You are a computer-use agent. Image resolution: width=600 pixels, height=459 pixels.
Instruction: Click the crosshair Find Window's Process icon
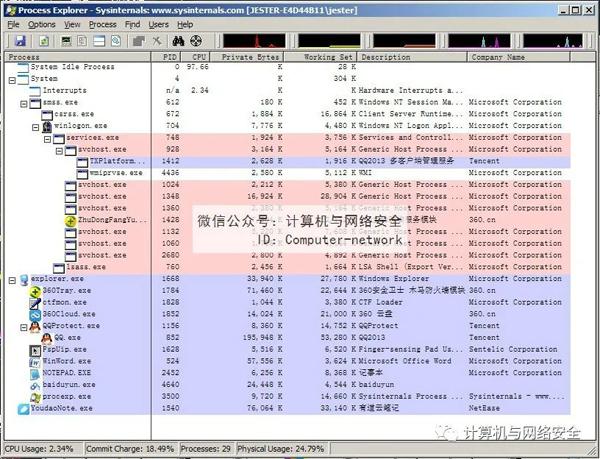(x=198, y=40)
